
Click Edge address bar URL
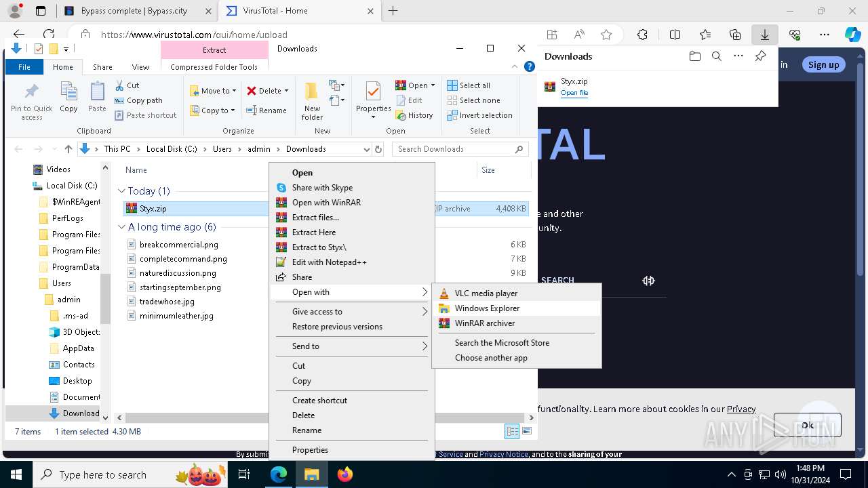pyautogui.click(x=194, y=35)
